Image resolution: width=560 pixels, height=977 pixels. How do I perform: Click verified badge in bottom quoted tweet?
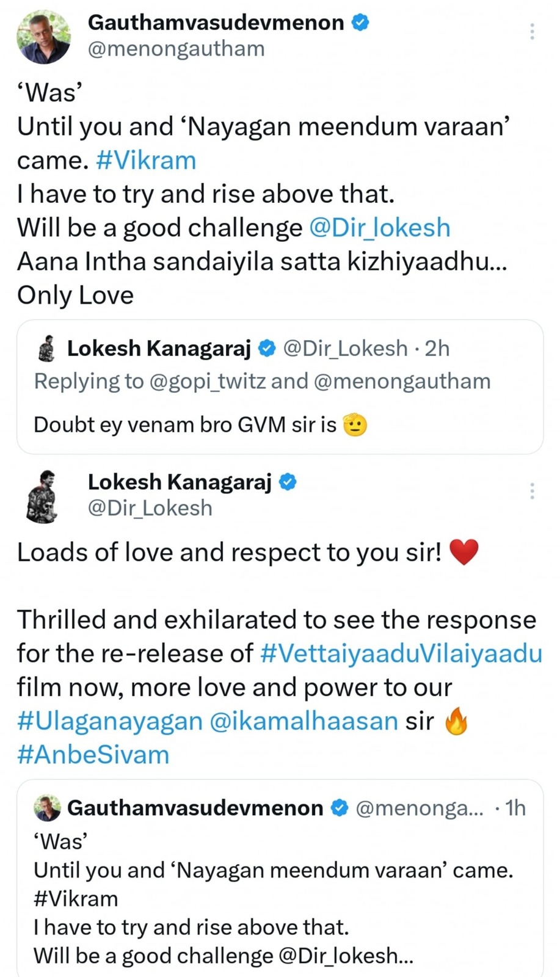click(339, 808)
